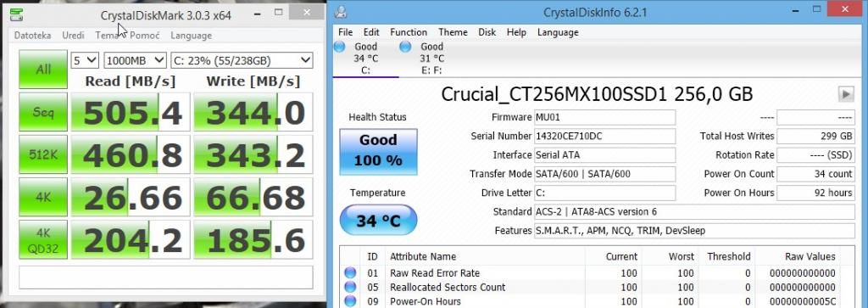
Task: Open Pomoć menu in CrystalDiskMark
Action: tap(144, 36)
